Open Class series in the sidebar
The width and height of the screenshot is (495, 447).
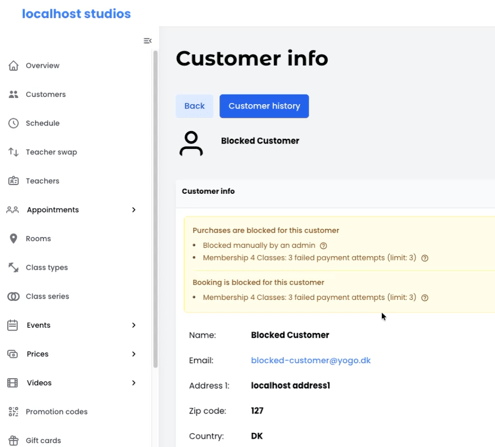click(47, 296)
